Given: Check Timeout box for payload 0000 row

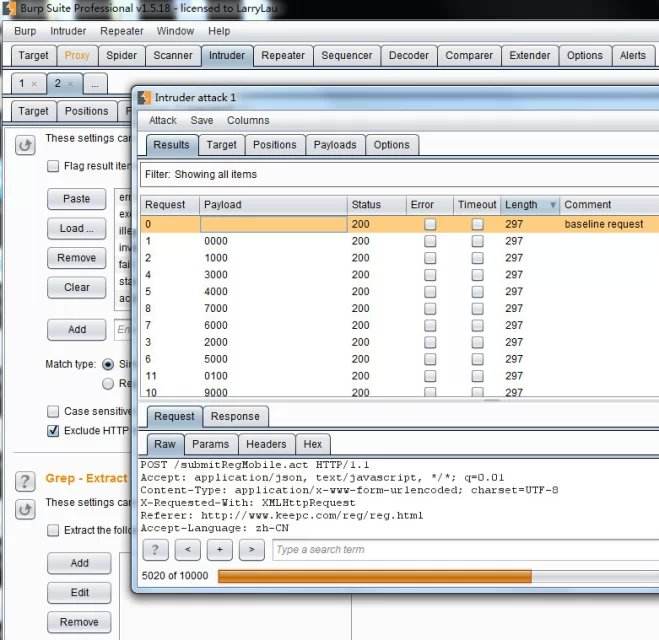Looking at the screenshot, I should point(477,241).
